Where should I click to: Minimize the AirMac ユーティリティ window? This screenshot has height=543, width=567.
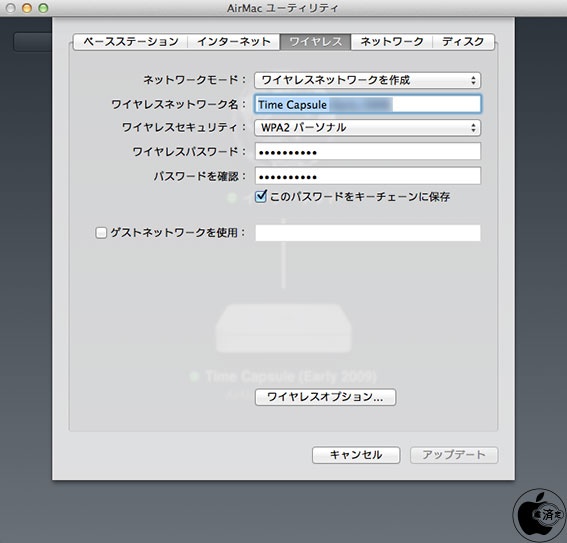pos(27,8)
